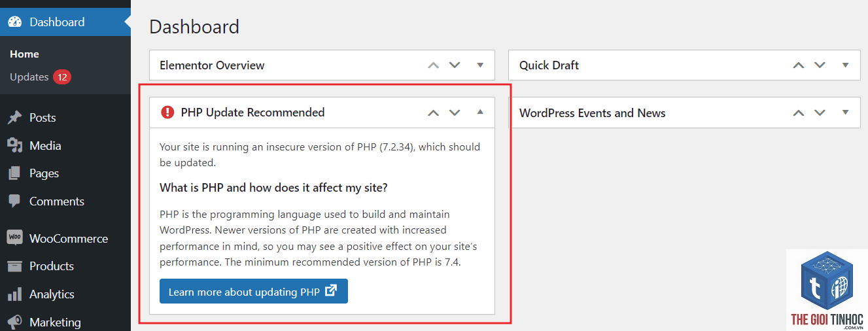Move WordPress Events and News widget up
Viewport: 868px width, 331px height.
point(798,113)
